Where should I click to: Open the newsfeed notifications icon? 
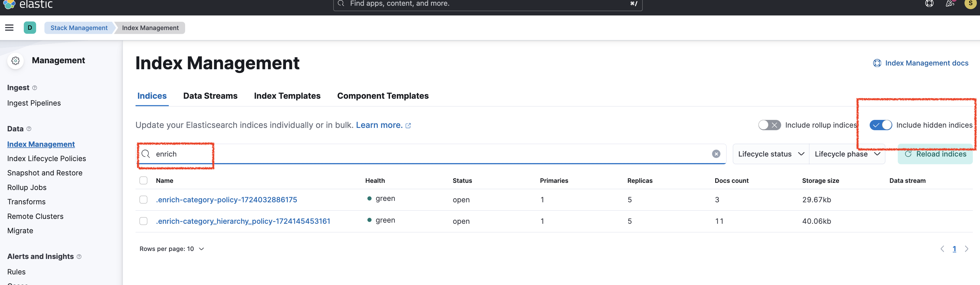click(950, 4)
